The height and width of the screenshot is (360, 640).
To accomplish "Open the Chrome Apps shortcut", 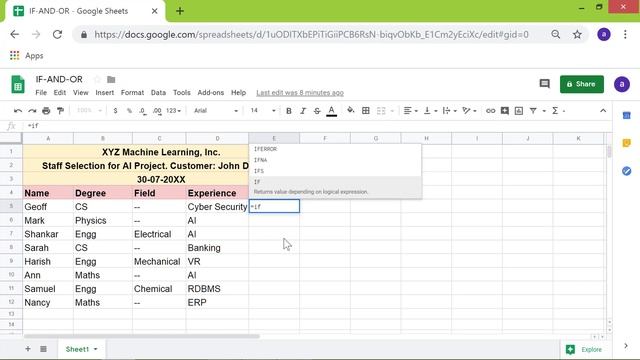I will (x=27, y=56).
